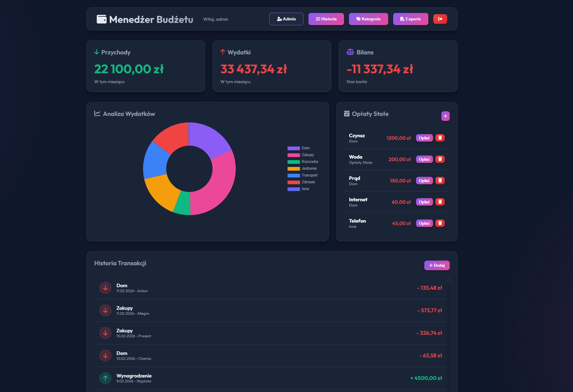Toggle Zakupy series in chart legend

coord(300,155)
